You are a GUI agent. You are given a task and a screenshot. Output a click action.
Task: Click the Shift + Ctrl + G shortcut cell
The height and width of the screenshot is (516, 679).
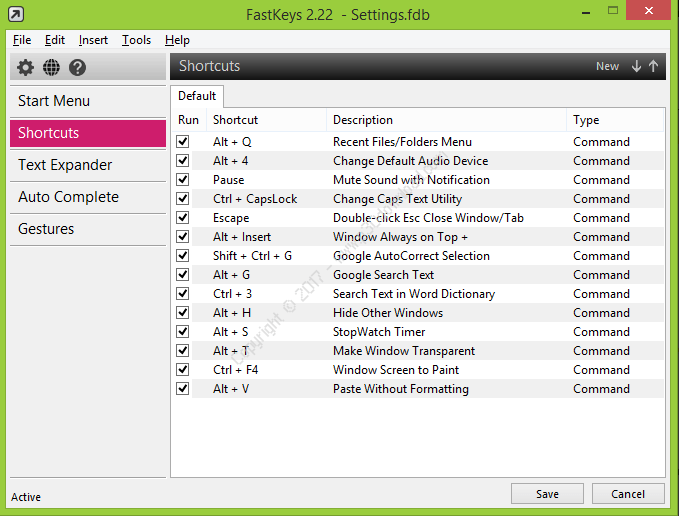click(x=252, y=256)
